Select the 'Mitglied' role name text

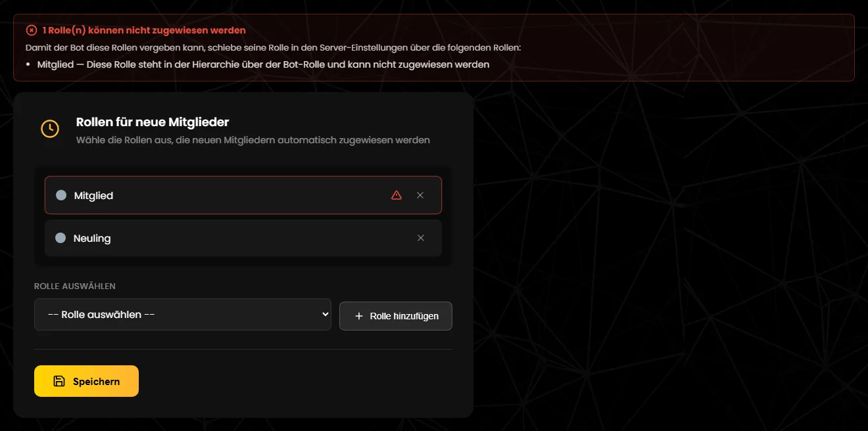pos(93,196)
